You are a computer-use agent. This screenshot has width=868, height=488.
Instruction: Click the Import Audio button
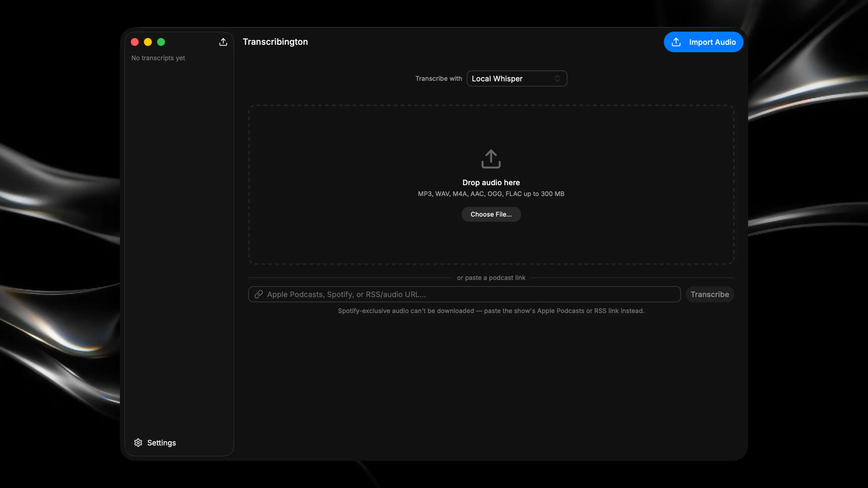tap(703, 42)
